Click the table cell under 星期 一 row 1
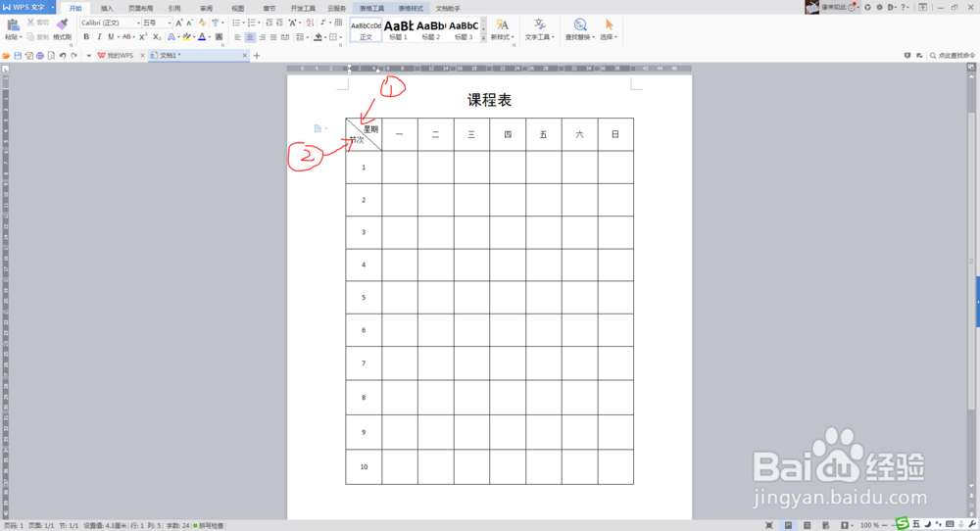980x531 pixels. coord(400,167)
